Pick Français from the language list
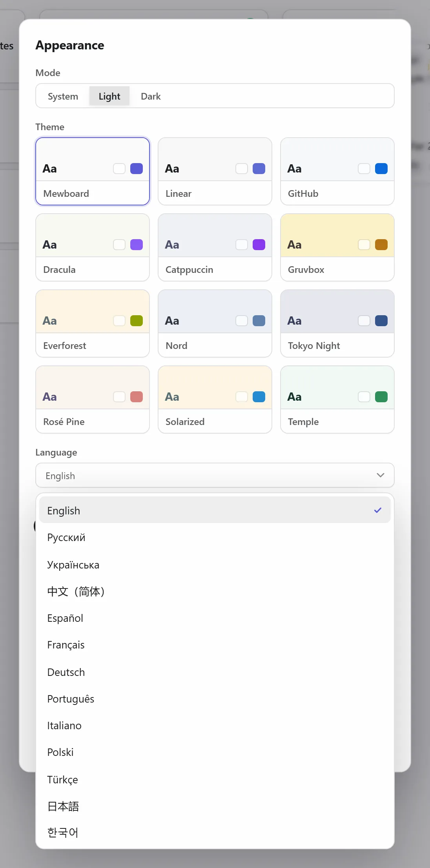 pyautogui.click(x=215, y=645)
